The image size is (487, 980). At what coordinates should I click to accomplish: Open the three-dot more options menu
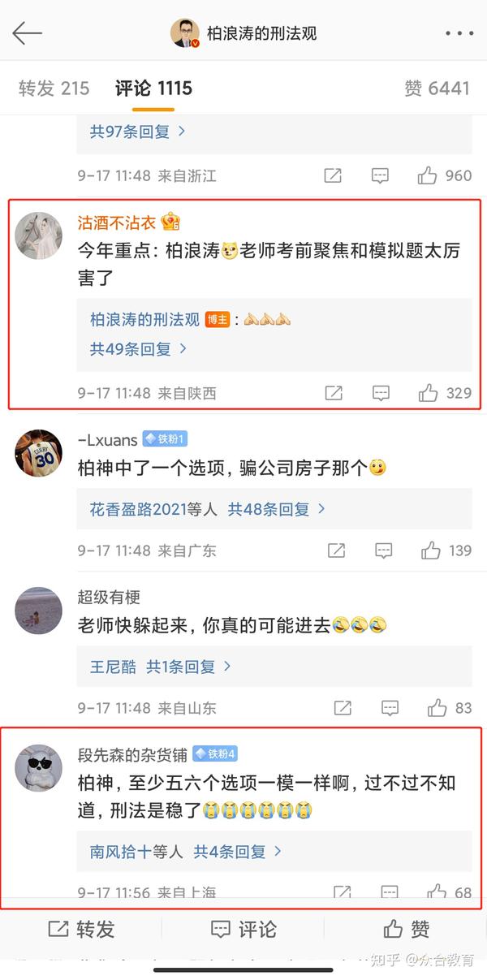pos(459,33)
